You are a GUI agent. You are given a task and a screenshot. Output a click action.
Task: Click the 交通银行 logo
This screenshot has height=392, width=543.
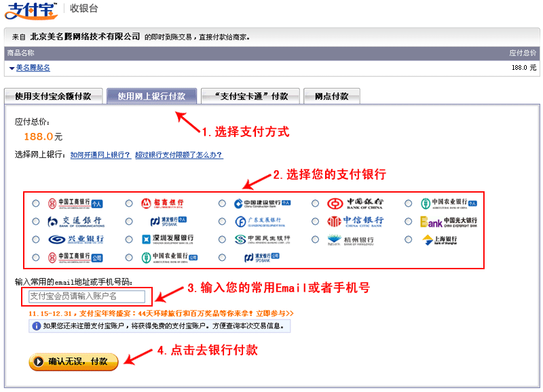[x=76, y=221]
